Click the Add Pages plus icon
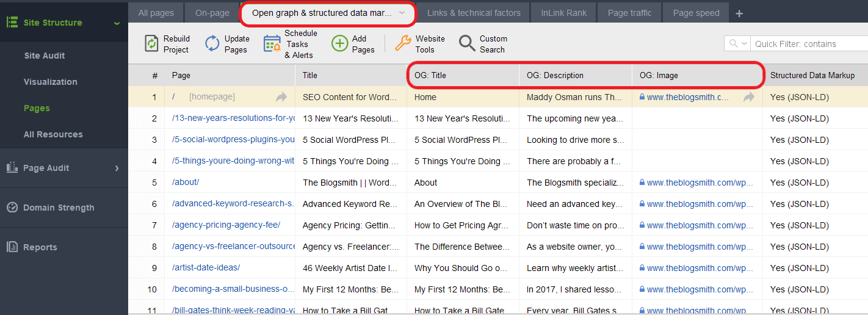Viewport: 868px width, 315px height. click(x=339, y=44)
